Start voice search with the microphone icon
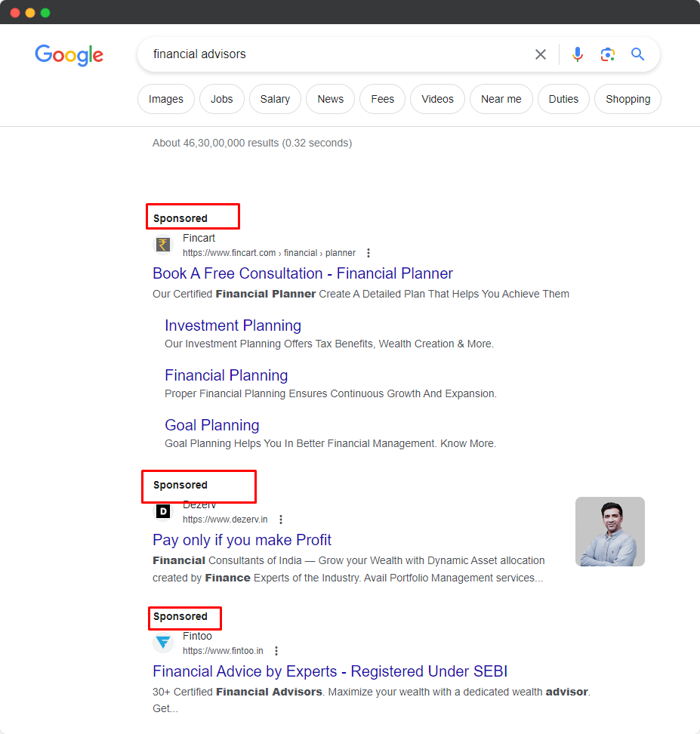The height and width of the screenshot is (734, 700). pyautogui.click(x=578, y=54)
